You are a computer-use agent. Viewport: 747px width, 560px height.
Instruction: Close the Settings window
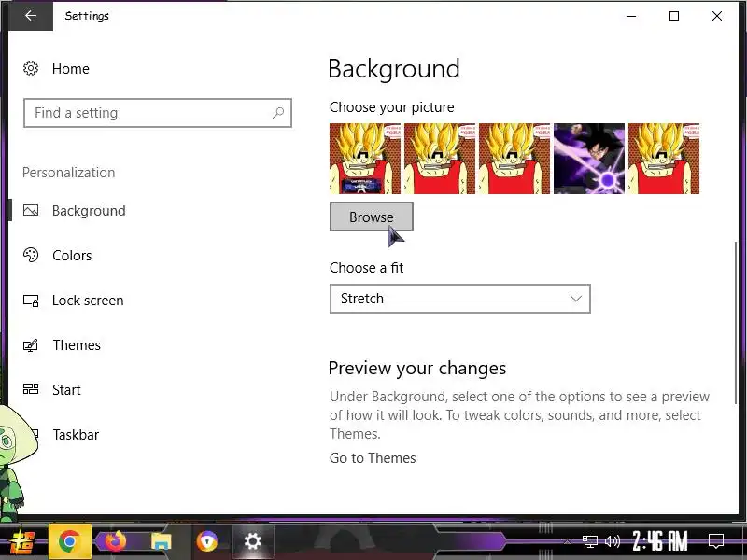[717, 16]
